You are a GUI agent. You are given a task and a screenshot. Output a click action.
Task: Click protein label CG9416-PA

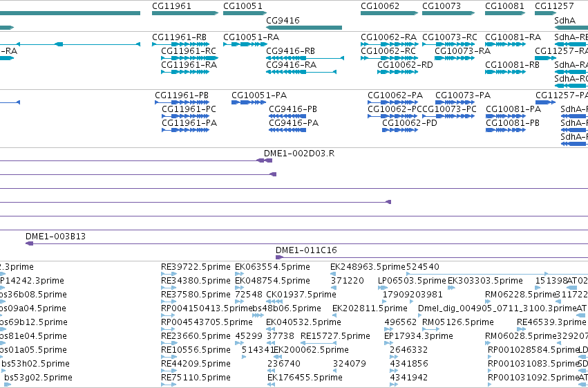(294, 123)
